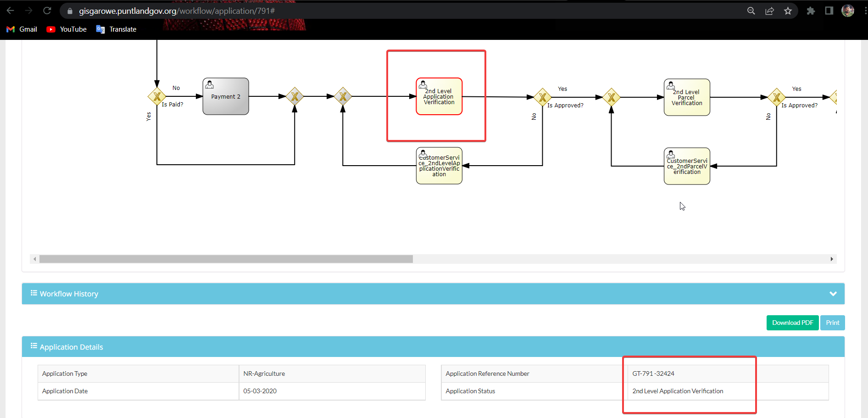Share this page using the share icon
The width and height of the screenshot is (868, 418).
click(769, 11)
